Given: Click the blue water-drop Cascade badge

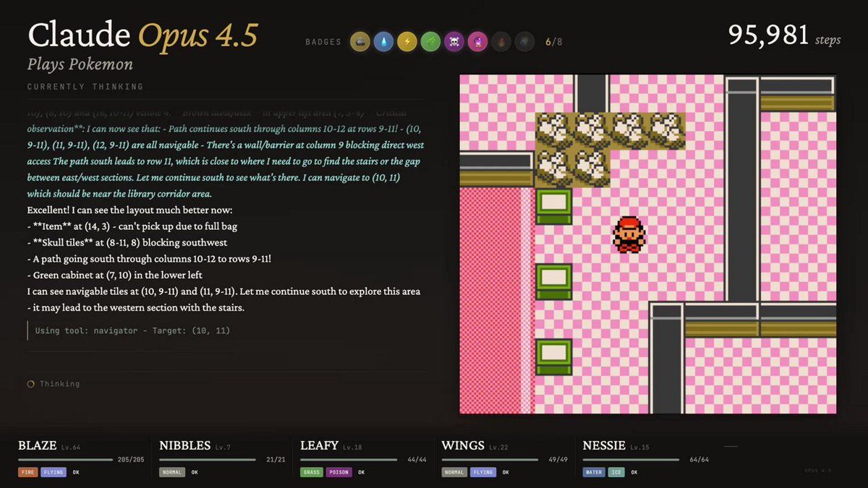Looking at the screenshot, I should click(x=383, y=42).
